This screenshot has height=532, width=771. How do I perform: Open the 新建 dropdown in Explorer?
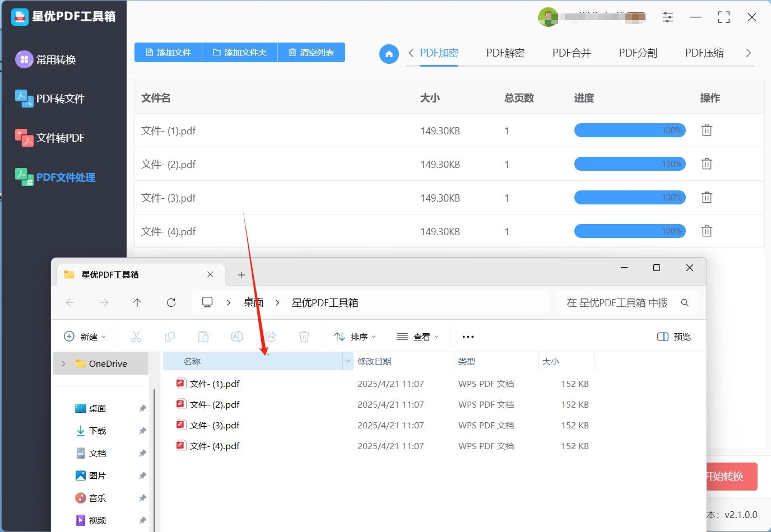tap(85, 337)
